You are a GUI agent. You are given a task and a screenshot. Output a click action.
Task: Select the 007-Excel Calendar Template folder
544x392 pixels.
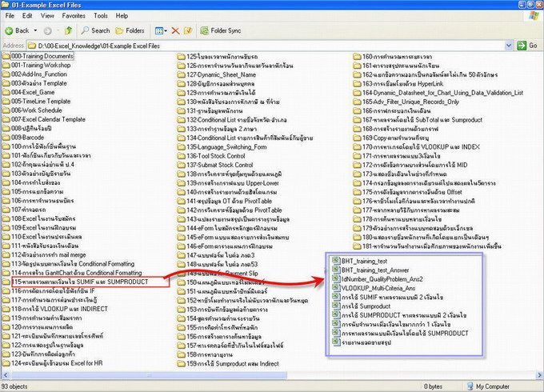point(44,119)
